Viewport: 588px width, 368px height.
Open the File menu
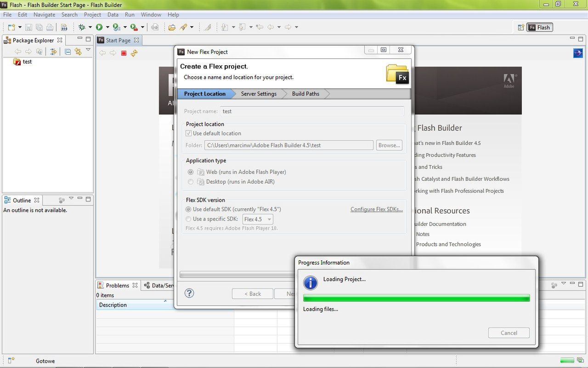pyautogui.click(x=7, y=15)
